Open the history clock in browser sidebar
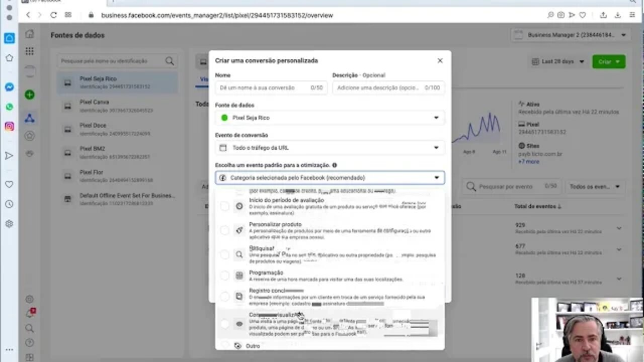The height and width of the screenshot is (362, 644). pos(9,204)
